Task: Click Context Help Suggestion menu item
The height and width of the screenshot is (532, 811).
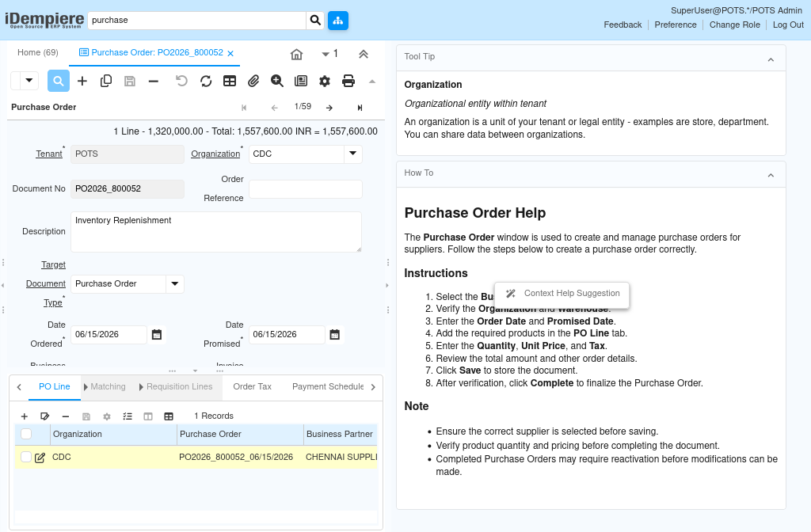Action: coord(562,294)
